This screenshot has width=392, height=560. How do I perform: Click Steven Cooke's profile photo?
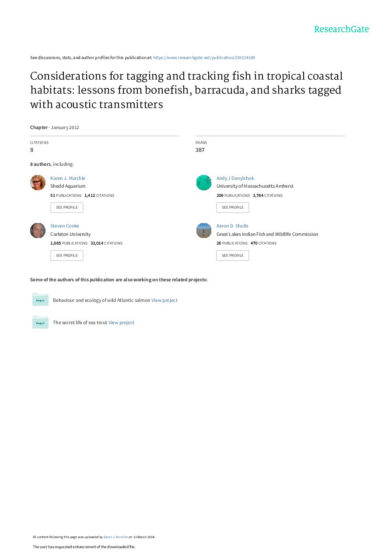click(38, 231)
